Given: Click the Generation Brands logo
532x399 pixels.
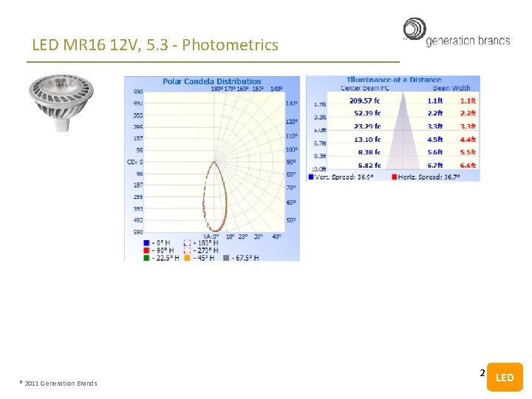Looking at the screenshot, I should coord(457,33).
